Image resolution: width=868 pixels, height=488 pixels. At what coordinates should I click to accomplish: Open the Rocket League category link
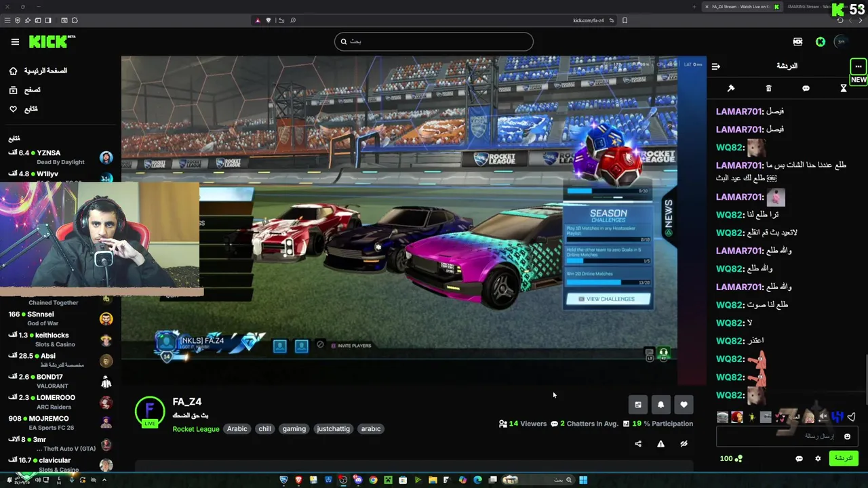(196, 429)
